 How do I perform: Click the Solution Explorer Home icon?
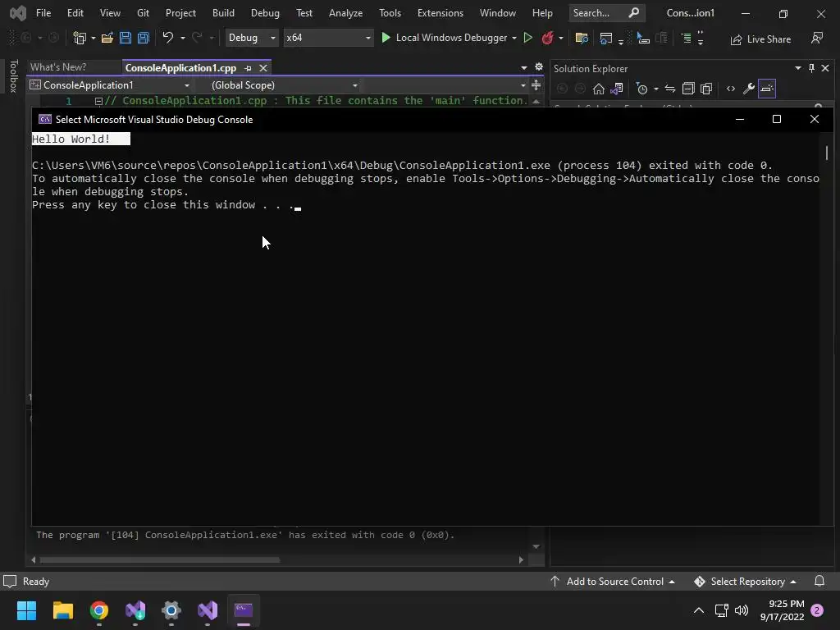[598, 89]
